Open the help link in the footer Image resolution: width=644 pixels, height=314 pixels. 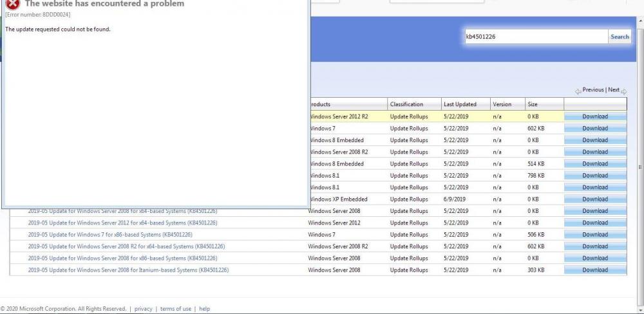[204, 309]
